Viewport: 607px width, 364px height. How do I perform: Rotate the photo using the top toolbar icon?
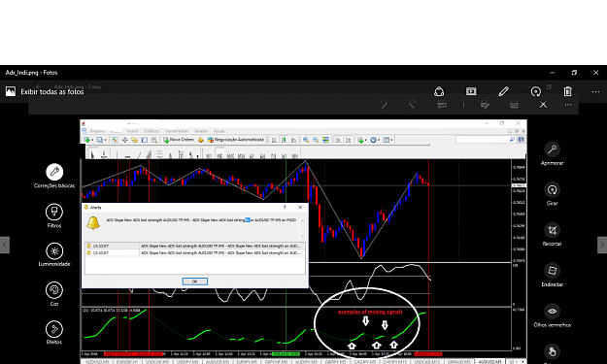(x=536, y=91)
